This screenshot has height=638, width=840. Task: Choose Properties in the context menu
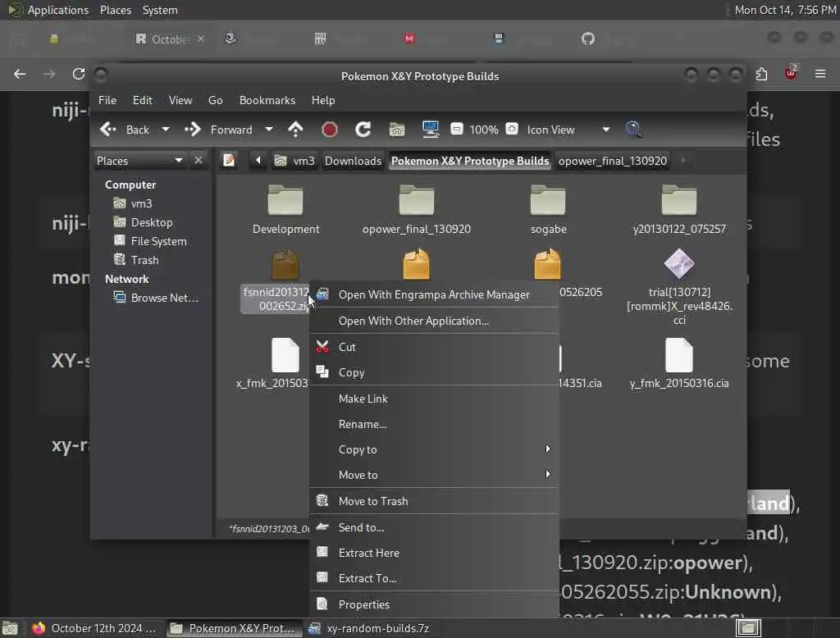[434, 604]
